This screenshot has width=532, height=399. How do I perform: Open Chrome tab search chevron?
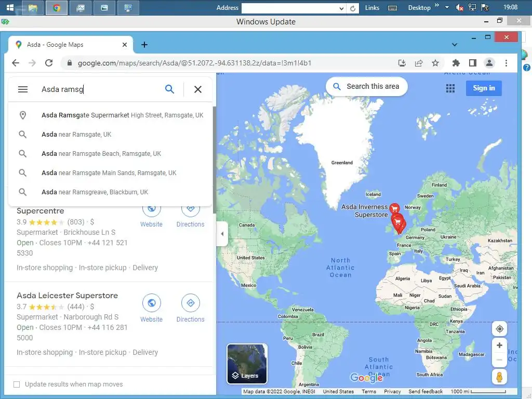coord(455,45)
